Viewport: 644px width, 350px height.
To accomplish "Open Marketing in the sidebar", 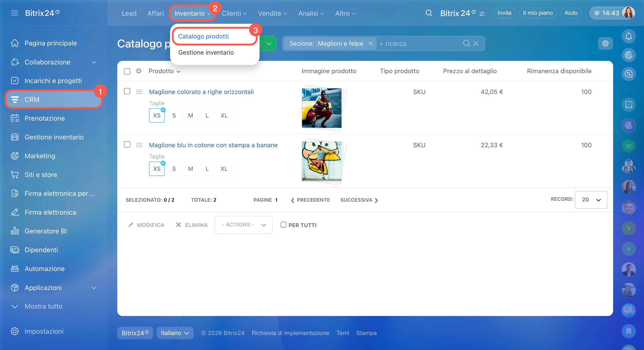I will (x=40, y=156).
